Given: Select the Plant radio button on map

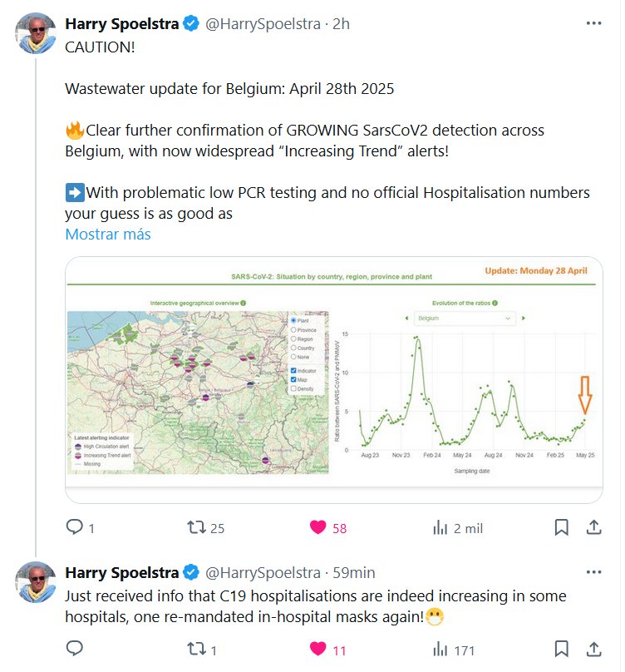Looking at the screenshot, I should (x=293, y=320).
